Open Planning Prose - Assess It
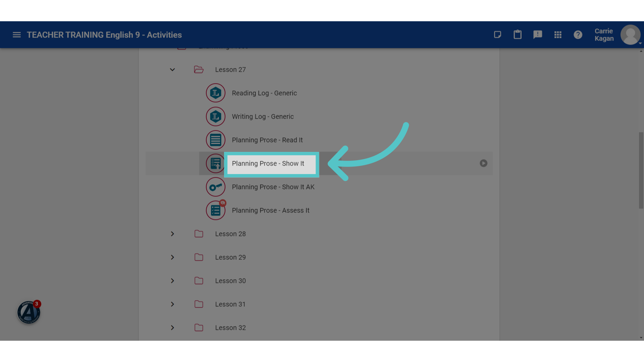The width and height of the screenshot is (644, 362). [x=271, y=210]
